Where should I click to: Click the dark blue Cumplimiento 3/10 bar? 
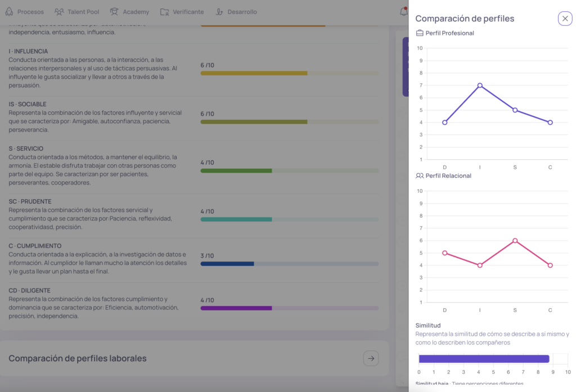(x=227, y=263)
